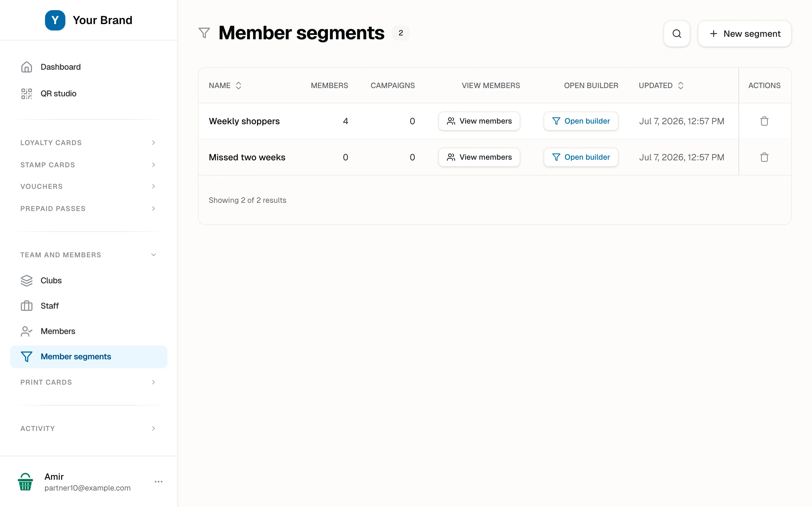Select Member segments in the sidebar
The width and height of the screenshot is (812, 507).
[88, 357]
